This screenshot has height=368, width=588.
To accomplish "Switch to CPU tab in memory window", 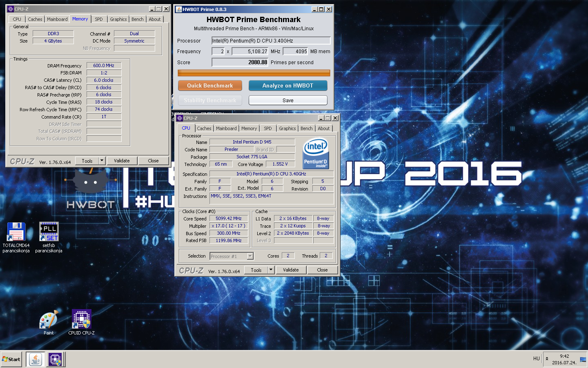I will tap(17, 19).
